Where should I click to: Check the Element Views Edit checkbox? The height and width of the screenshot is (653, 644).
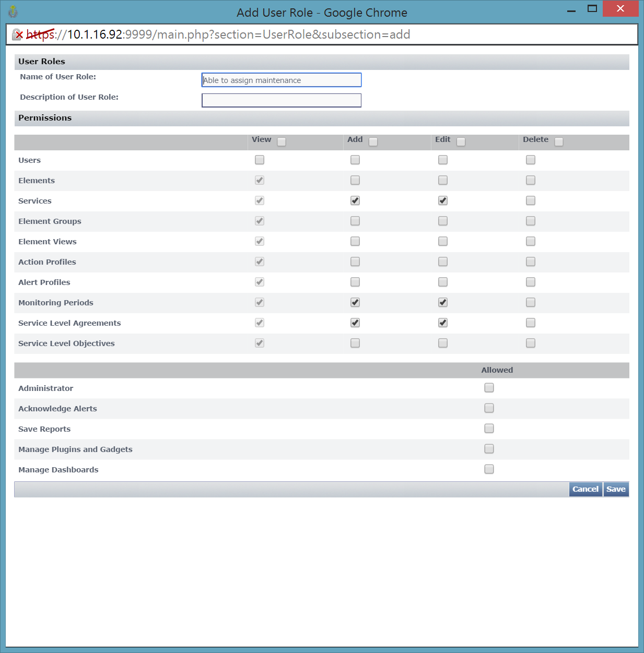[x=443, y=241]
